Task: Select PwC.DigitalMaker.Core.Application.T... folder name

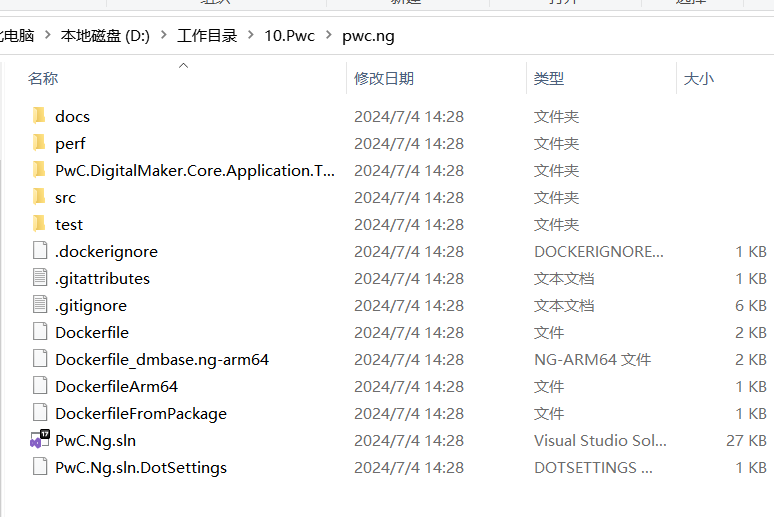Action: (x=195, y=171)
